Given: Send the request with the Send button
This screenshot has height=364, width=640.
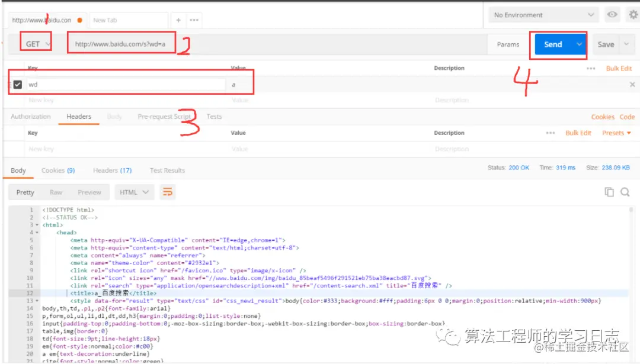Looking at the screenshot, I should coord(553,44).
